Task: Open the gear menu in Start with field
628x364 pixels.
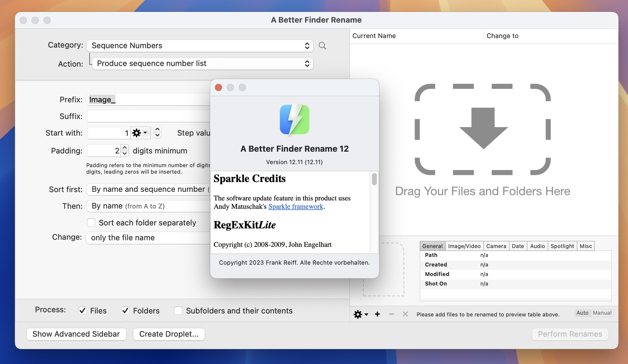Action: tap(140, 133)
